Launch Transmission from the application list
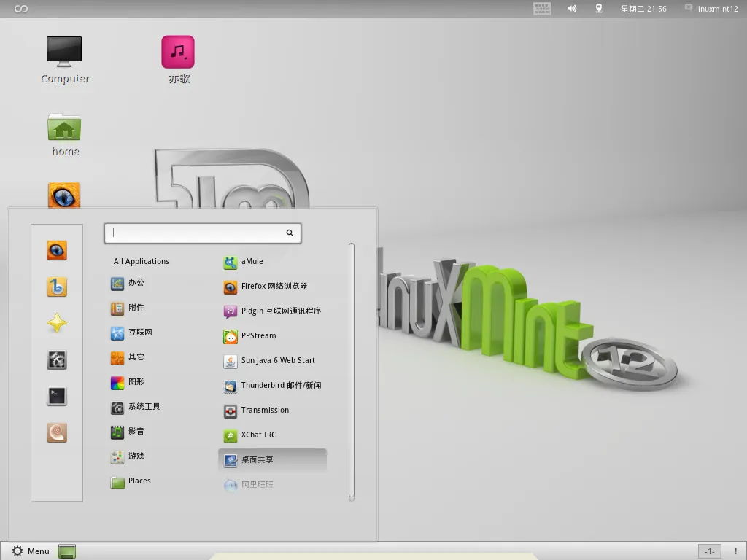 tap(265, 411)
